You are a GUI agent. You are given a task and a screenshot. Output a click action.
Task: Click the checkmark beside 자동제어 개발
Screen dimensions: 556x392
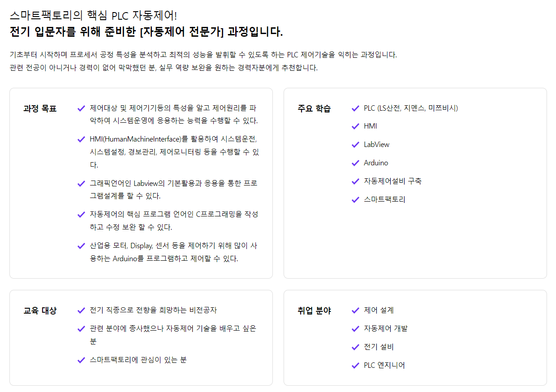coord(355,329)
